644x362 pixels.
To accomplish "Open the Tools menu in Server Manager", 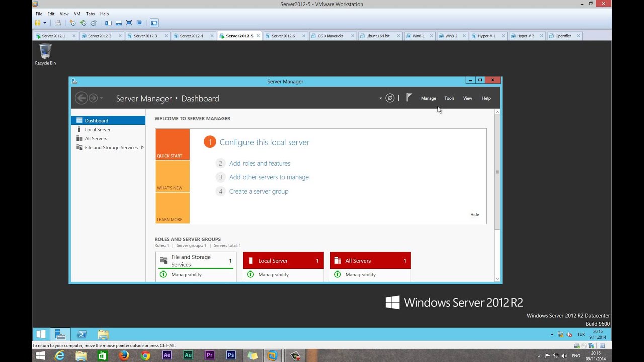I will click(x=449, y=98).
